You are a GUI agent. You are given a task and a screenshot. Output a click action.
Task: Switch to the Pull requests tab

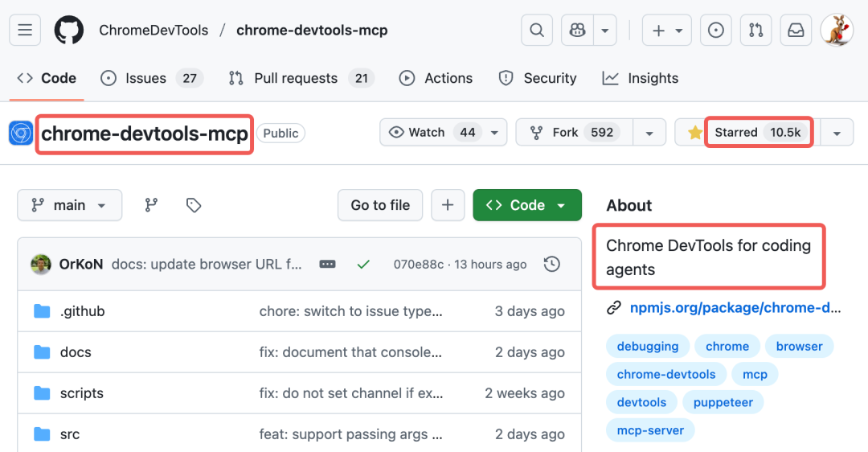click(301, 78)
